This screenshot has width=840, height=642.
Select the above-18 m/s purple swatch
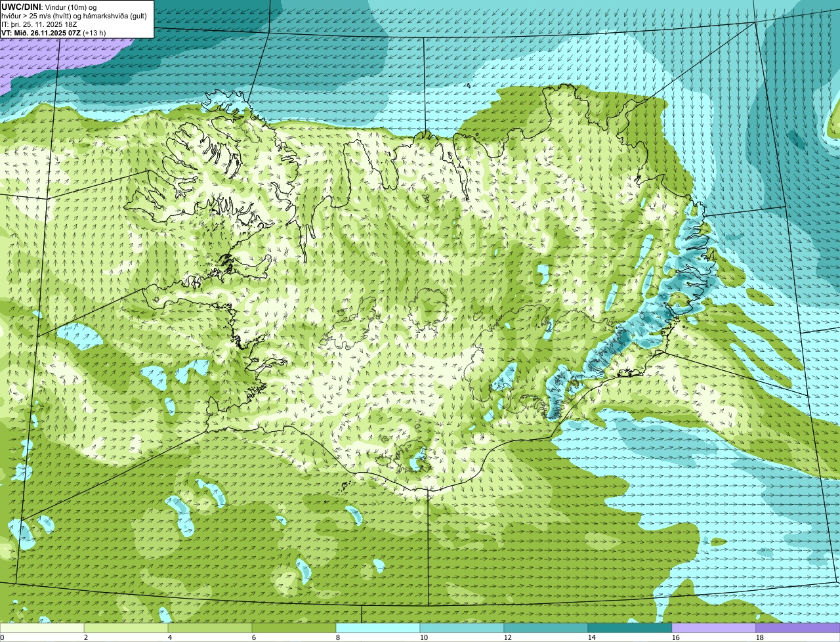coord(798,628)
